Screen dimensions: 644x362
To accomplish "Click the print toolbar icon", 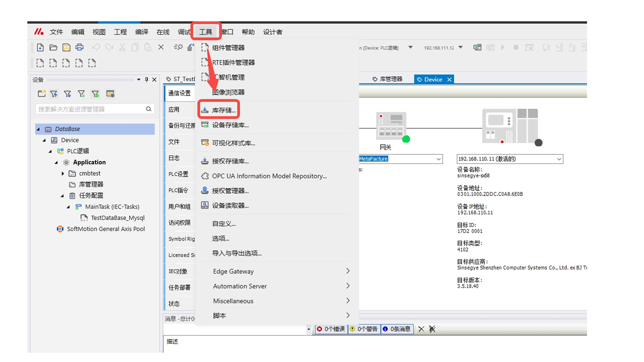I will pos(79,48).
